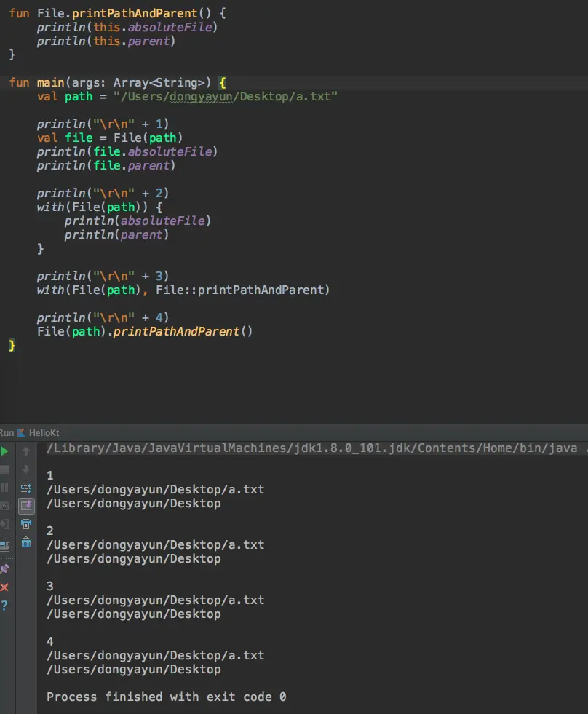Click '/Users/dongyayun/Desktop' line under output 4
The width and height of the screenshot is (588, 714).
point(133,670)
